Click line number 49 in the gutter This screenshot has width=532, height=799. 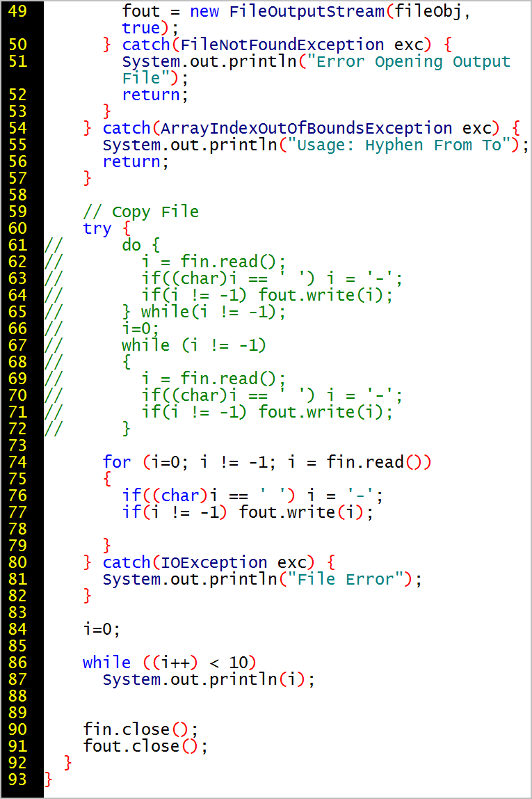pyautogui.click(x=17, y=10)
